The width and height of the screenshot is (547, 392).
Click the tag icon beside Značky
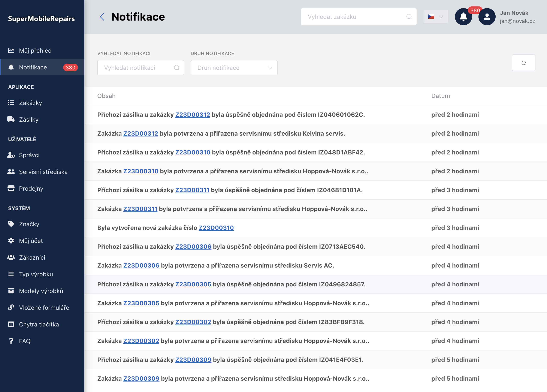pos(11,224)
